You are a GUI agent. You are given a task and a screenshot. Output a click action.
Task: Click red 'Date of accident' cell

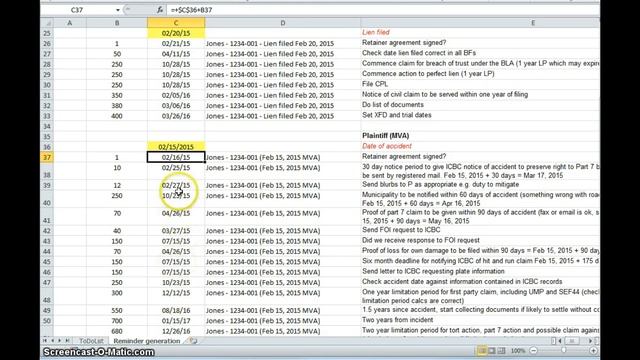coord(387,146)
